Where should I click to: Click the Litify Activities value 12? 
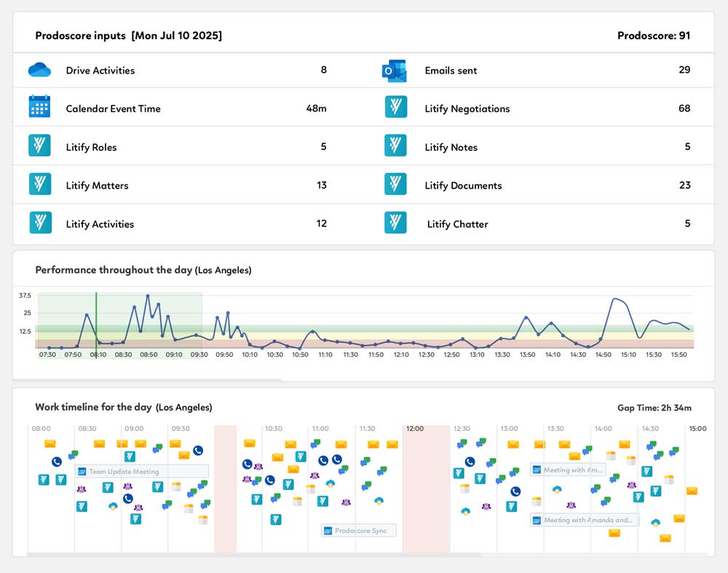pos(322,224)
